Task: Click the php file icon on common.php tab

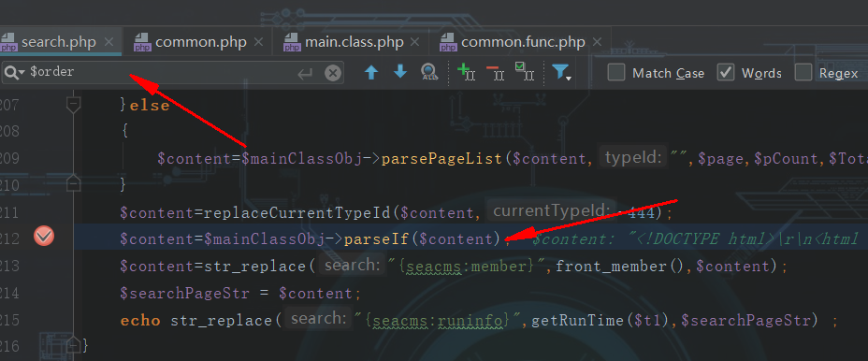Action: [x=143, y=42]
